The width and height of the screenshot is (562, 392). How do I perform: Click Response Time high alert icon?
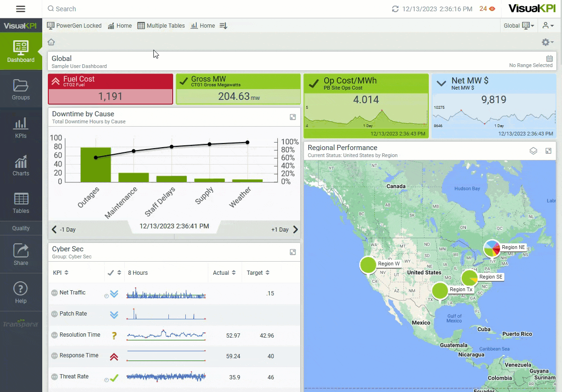click(x=114, y=356)
